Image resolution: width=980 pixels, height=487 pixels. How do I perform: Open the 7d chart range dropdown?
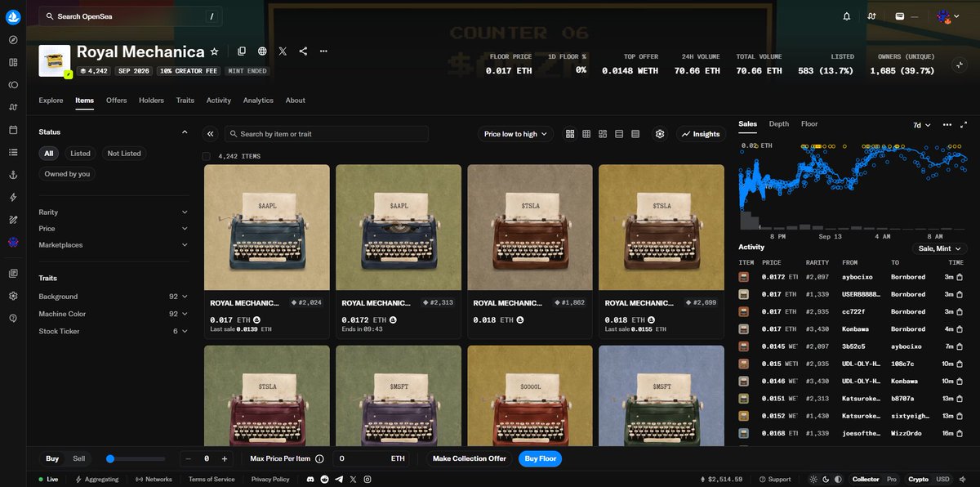click(923, 125)
